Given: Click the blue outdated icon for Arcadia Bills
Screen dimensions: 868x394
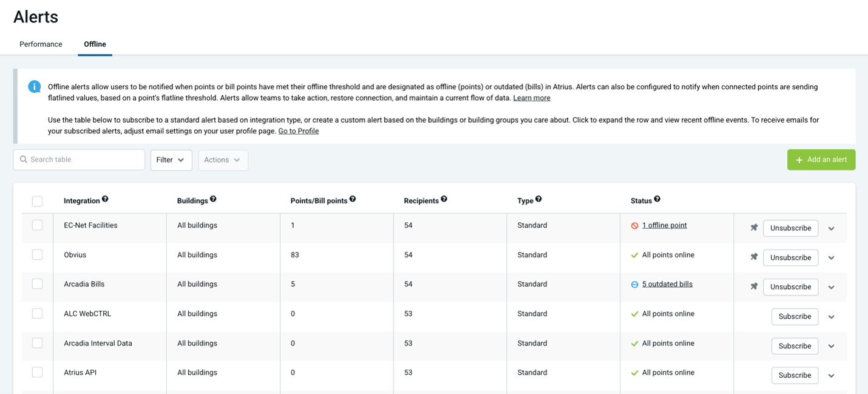Looking at the screenshot, I should (x=634, y=285).
